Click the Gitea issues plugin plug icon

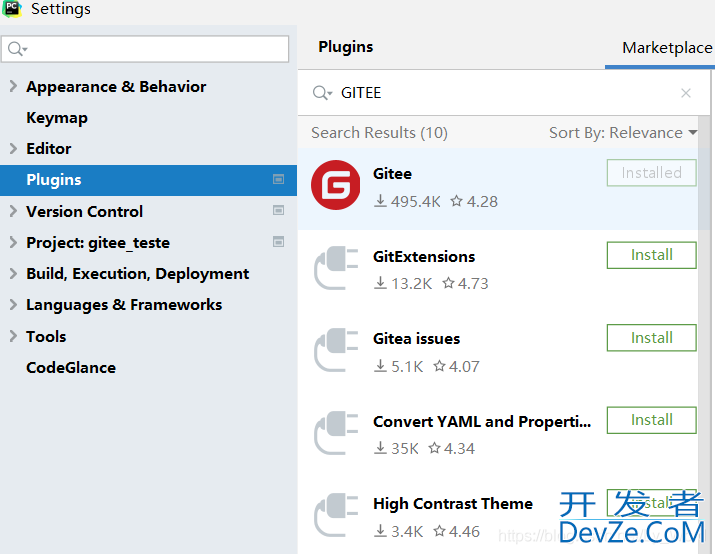[x=336, y=350]
